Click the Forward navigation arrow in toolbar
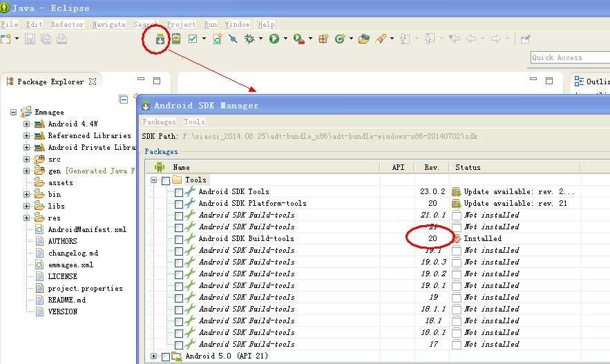The height and width of the screenshot is (364, 610). (x=495, y=39)
